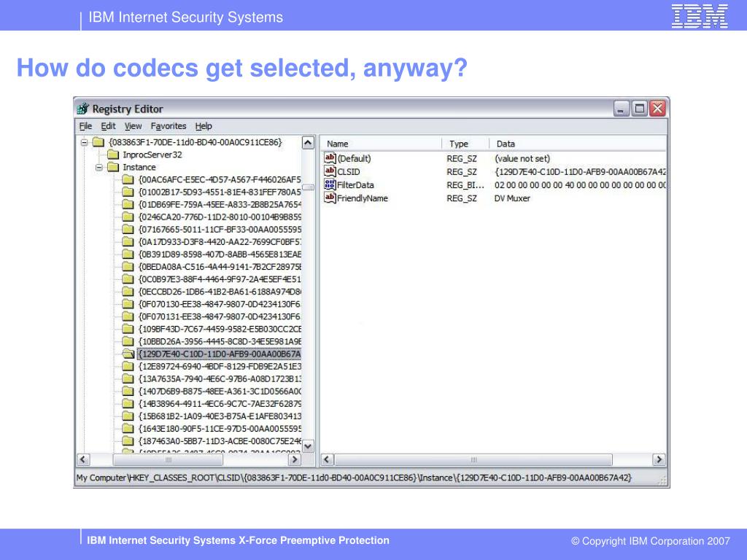Select the (value not set) data cell
747x560 pixels.
pyautogui.click(x=522, y=158)
